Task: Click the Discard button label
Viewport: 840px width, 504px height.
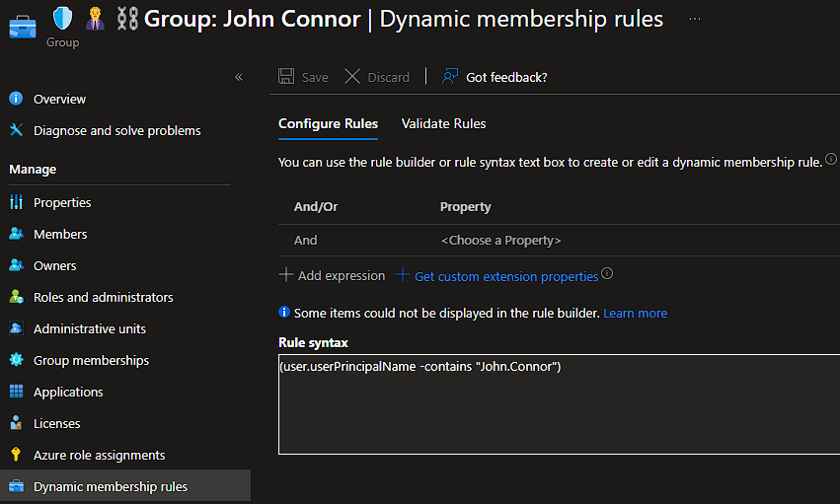Action: 388,78
